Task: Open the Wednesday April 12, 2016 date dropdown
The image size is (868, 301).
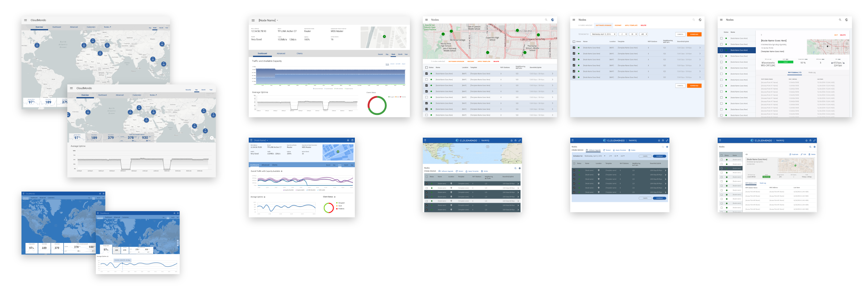Action: (x=603, y=34)
